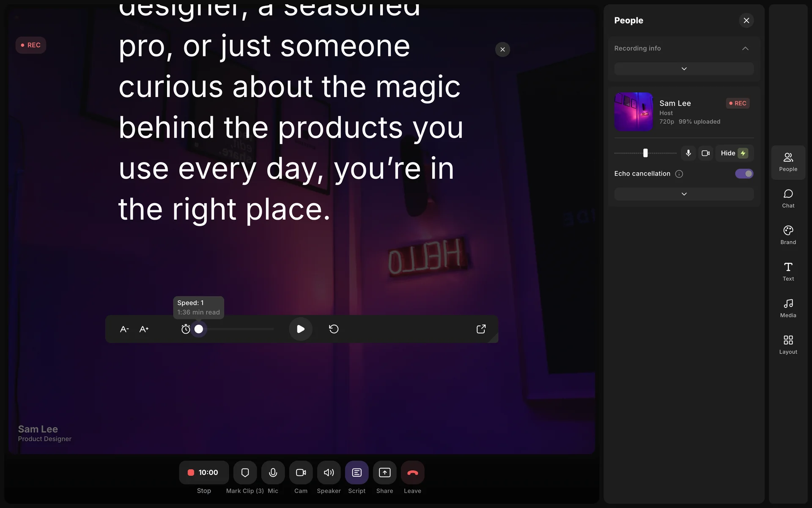This screenshot has width=812, height=508.
Task: Reset the teleprompter script to start
Action: coord(334,329)
